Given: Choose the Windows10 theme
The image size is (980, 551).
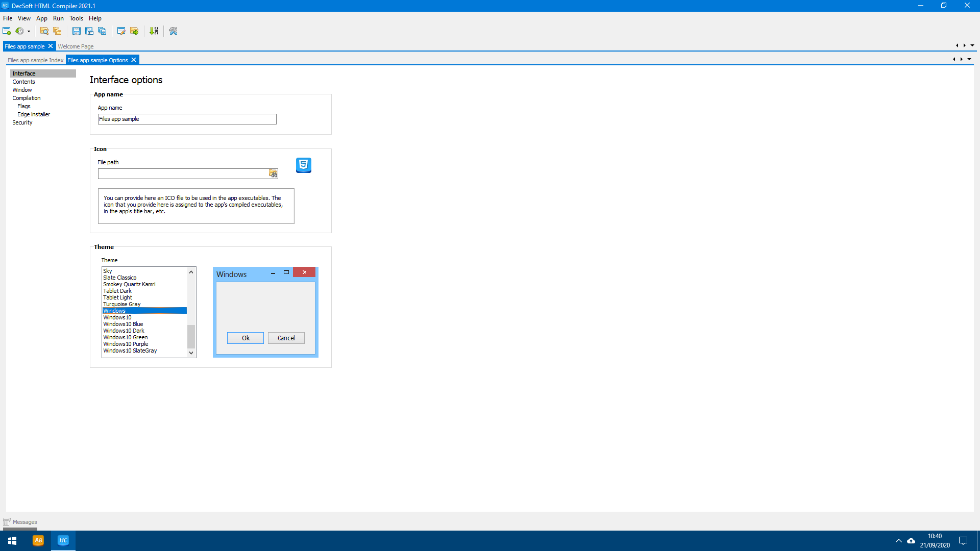Looking at the screenshot, I should [x=144, y=317].
